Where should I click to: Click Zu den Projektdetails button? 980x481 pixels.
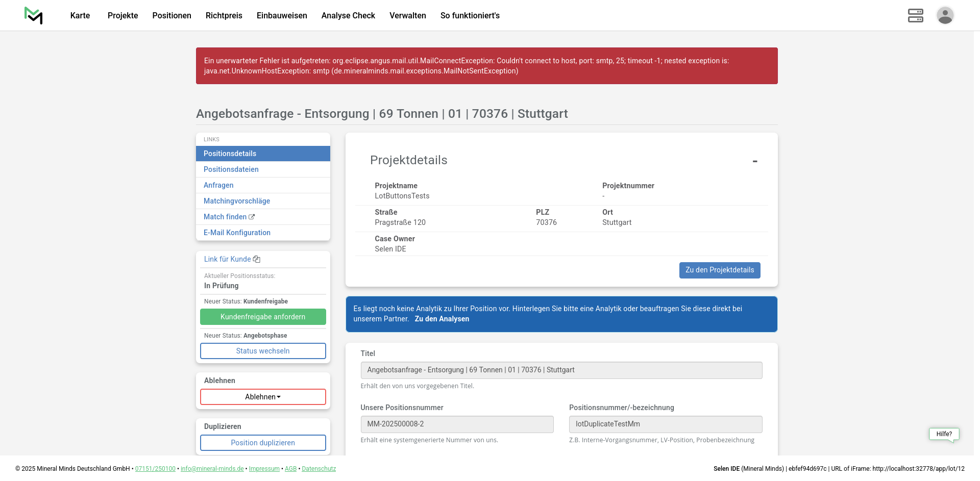[719, 270]
